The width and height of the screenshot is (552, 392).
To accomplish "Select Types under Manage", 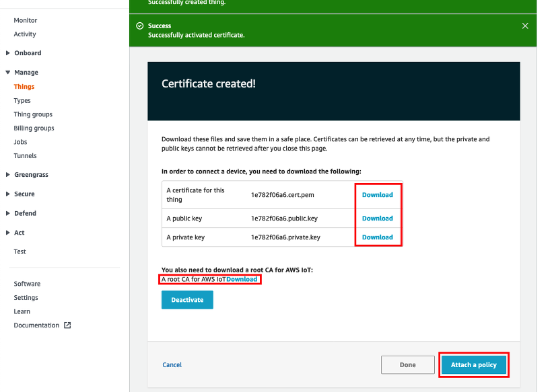I will point(22,101).
